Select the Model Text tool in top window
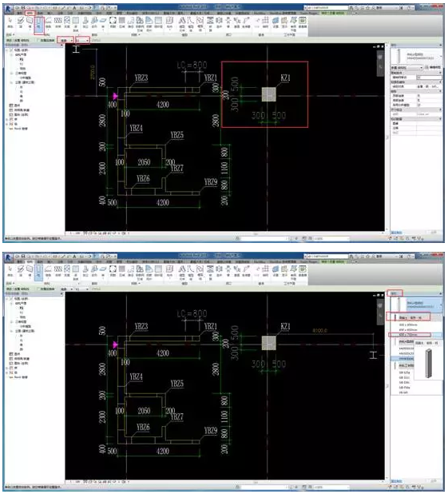Viewport: 448px width, 494px height. [x=182, y=24]
